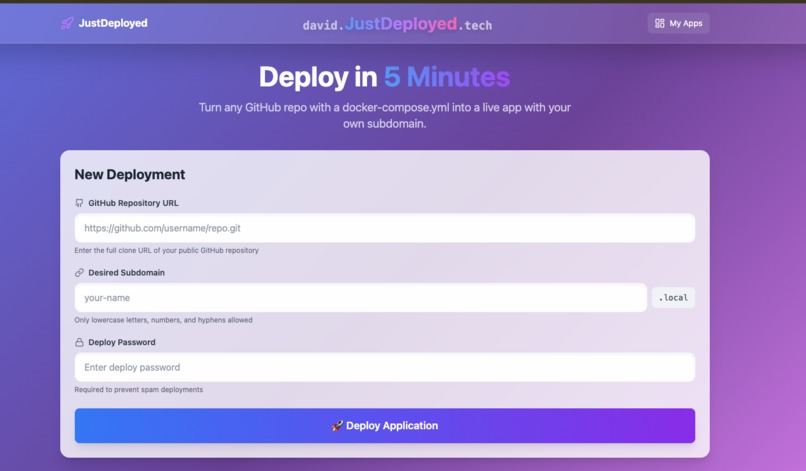Click 'Only lowercase letters' hint text
The image size is (806, 471).
coord(163,320)
